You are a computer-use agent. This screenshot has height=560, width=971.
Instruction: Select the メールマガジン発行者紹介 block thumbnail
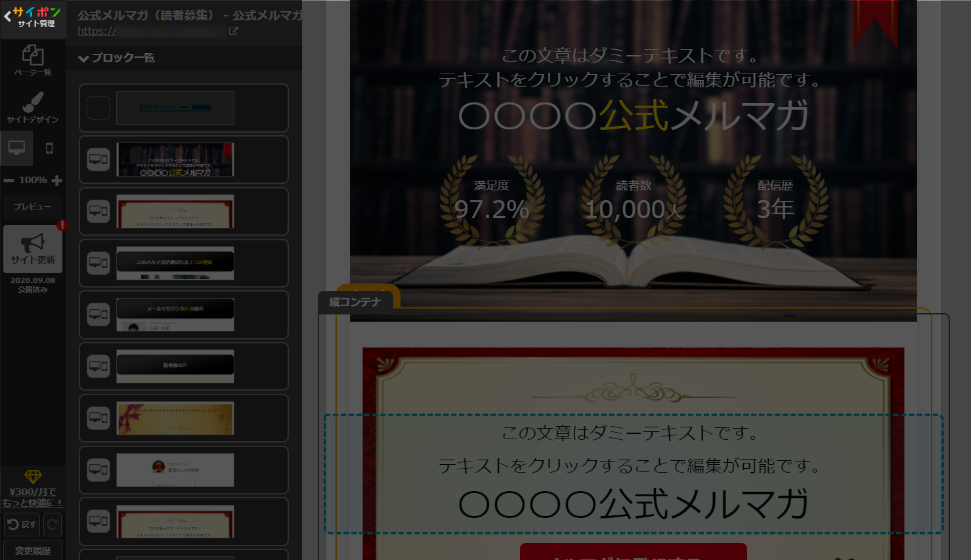click(175, 315)
